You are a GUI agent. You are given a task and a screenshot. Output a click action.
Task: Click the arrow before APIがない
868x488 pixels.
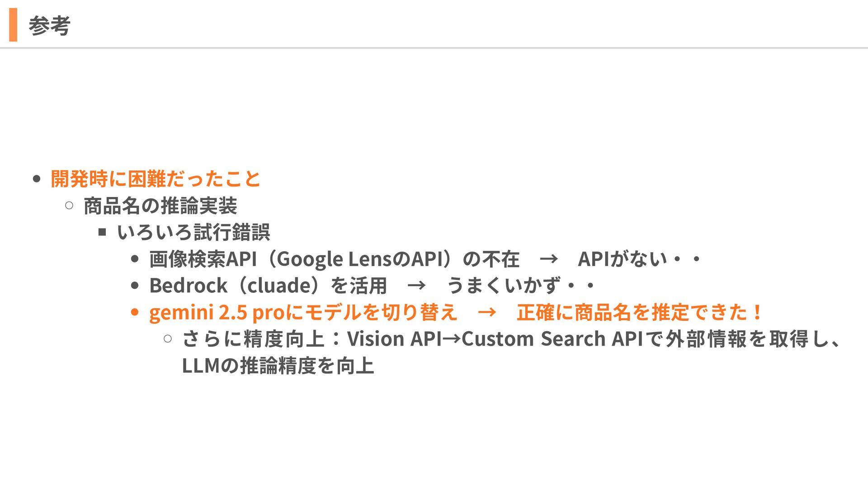point(548,259)
